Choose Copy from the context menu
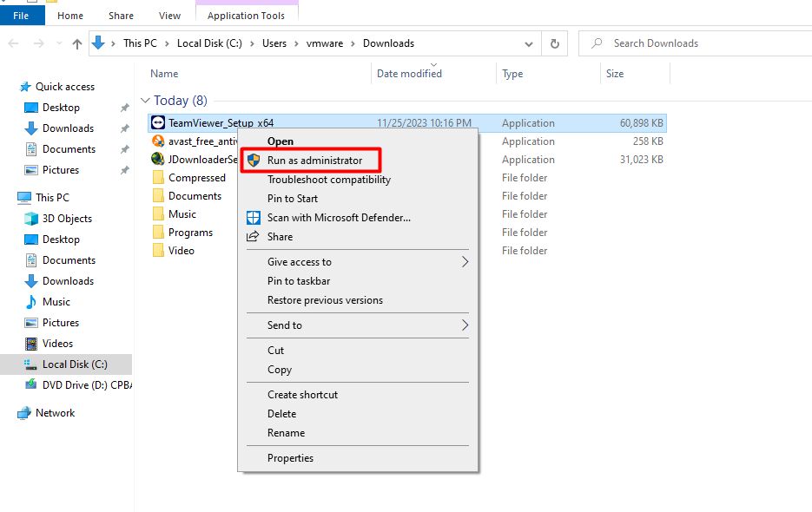 tap(358, 370)
